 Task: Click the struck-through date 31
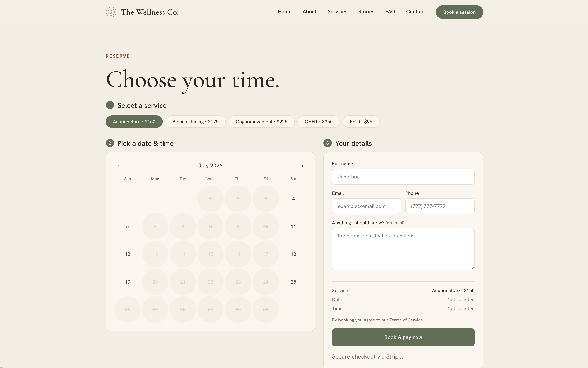[x=266, y=310]
